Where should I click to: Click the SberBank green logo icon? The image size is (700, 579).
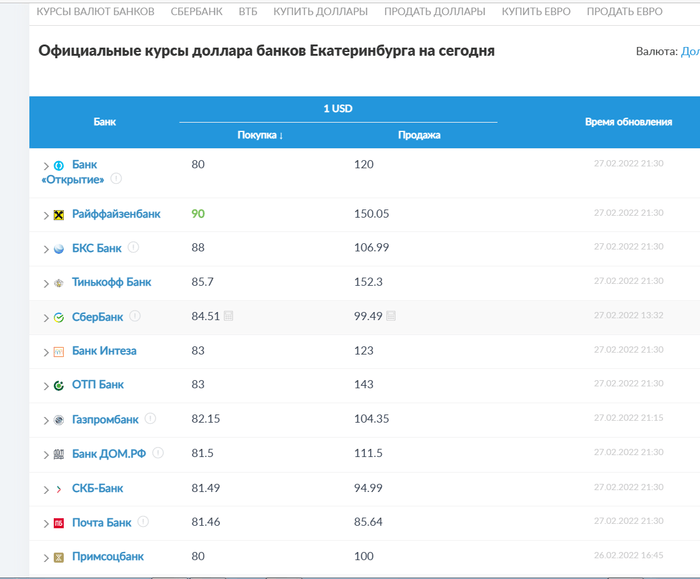[58, 318]
